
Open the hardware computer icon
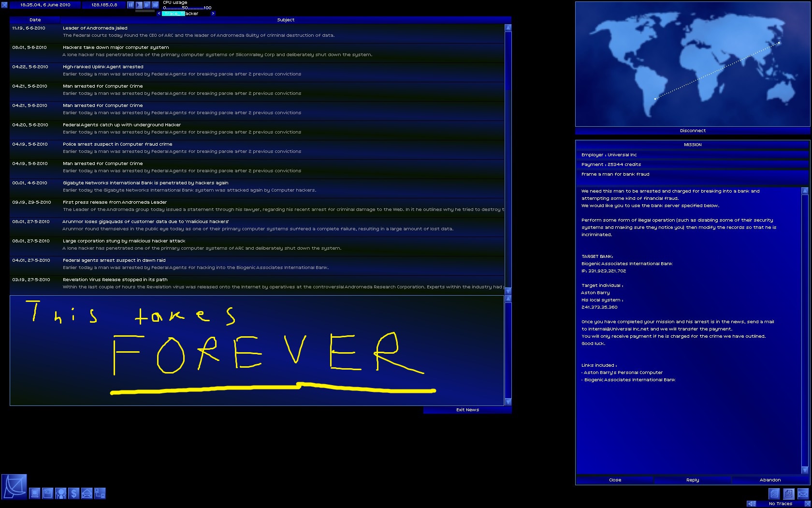point(35,493)
